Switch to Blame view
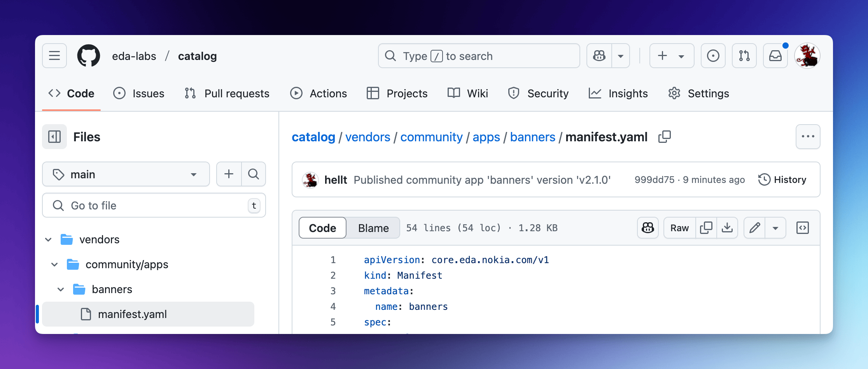This screenshot has width=868, height=369. point(373,228)
